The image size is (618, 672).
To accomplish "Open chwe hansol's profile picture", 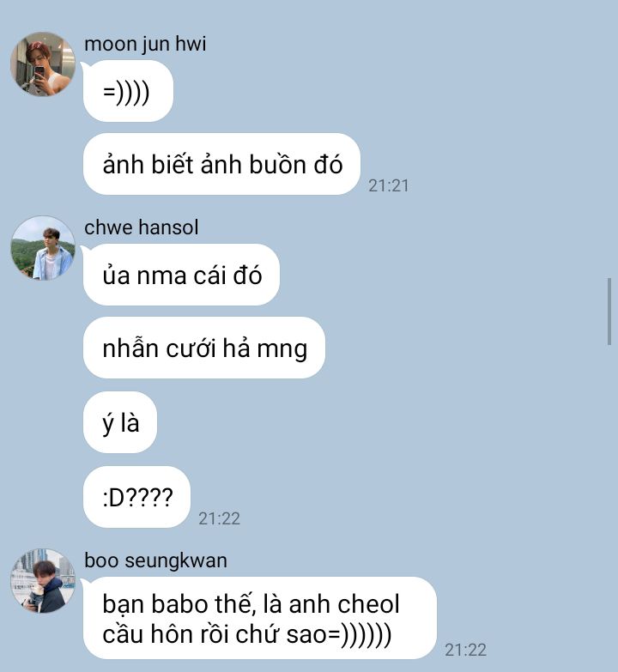I will (43, 248).
